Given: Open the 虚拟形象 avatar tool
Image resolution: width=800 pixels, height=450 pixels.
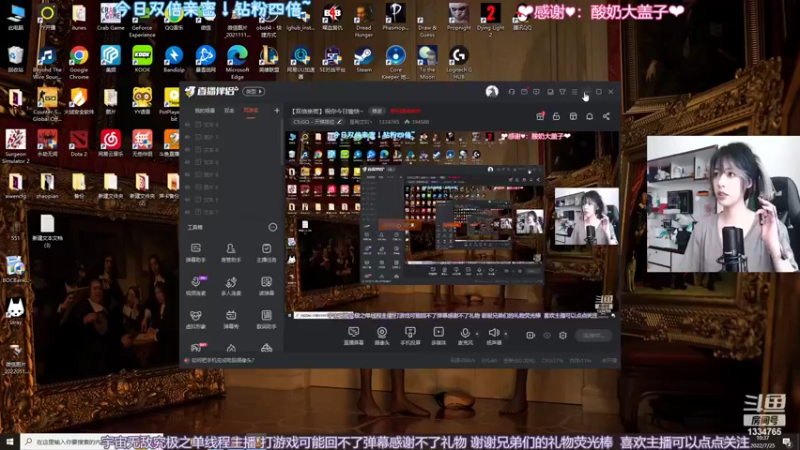Looking at the screenshot, I should pyautogui.click(x=195, y=319).
